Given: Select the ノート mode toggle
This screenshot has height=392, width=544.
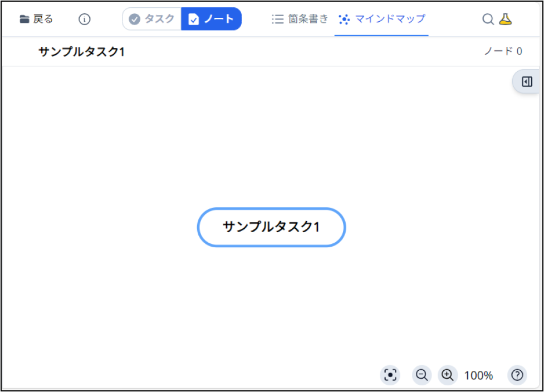Looking at the screenshot, I should [211, 19].
